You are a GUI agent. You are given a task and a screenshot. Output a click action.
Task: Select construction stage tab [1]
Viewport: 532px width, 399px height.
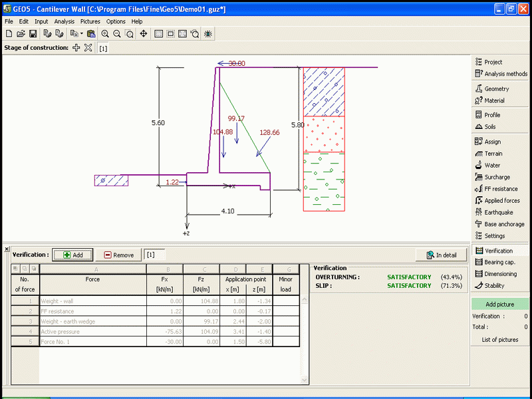coord(104,49)
